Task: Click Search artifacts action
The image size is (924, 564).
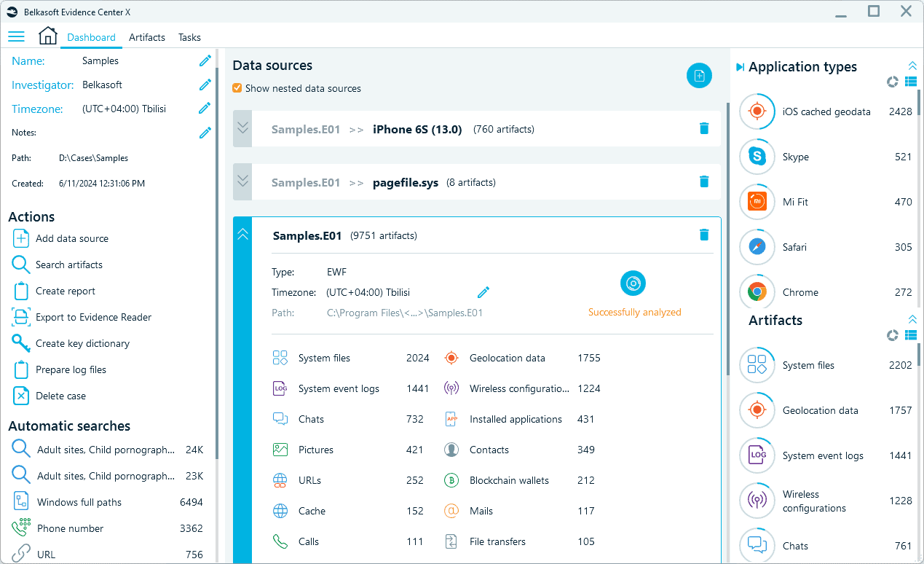Action: [x=58, y=265]
